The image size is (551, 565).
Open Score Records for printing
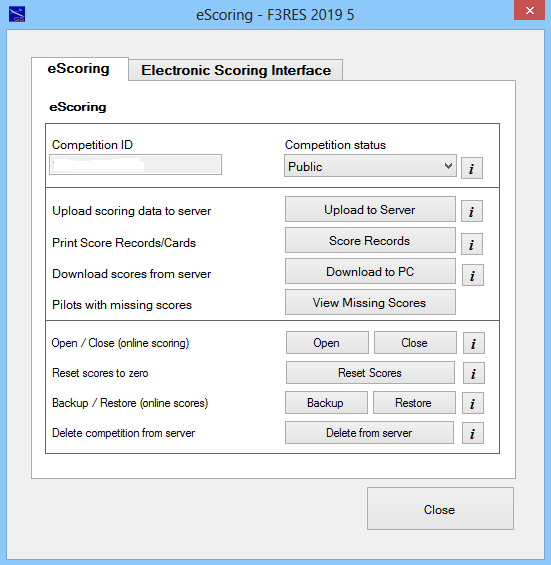[x=370, y=240]
